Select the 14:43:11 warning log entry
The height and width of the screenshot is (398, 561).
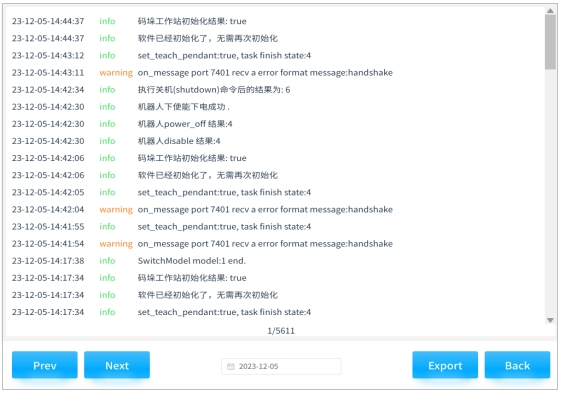(x=203, y=73)
